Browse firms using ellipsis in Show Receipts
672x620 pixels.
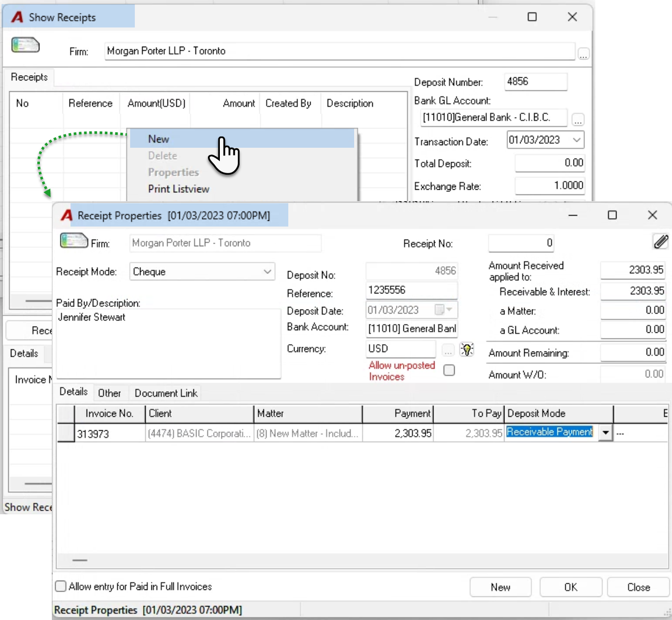click(583, 54)
